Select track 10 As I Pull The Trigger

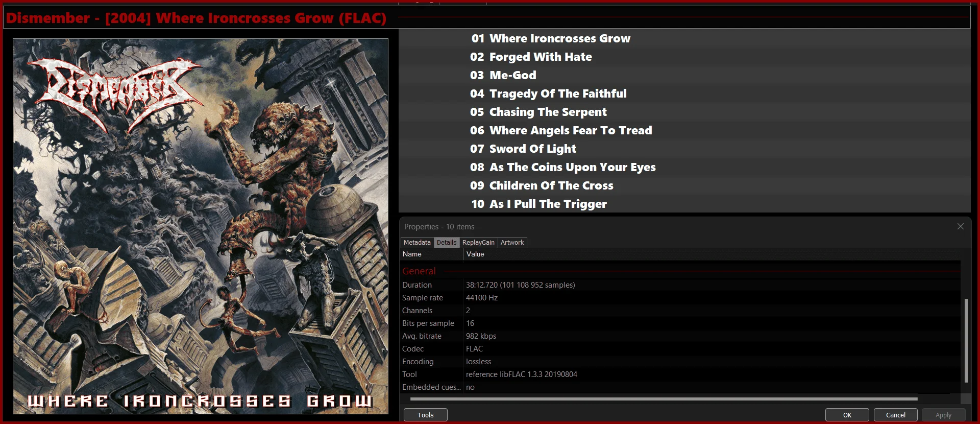click(684, 204)
